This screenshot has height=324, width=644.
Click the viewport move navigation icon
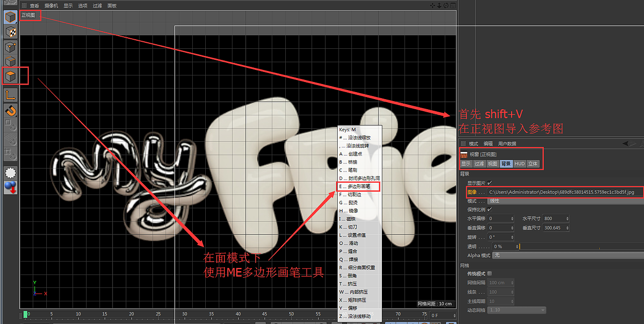[x=433, y=6]
